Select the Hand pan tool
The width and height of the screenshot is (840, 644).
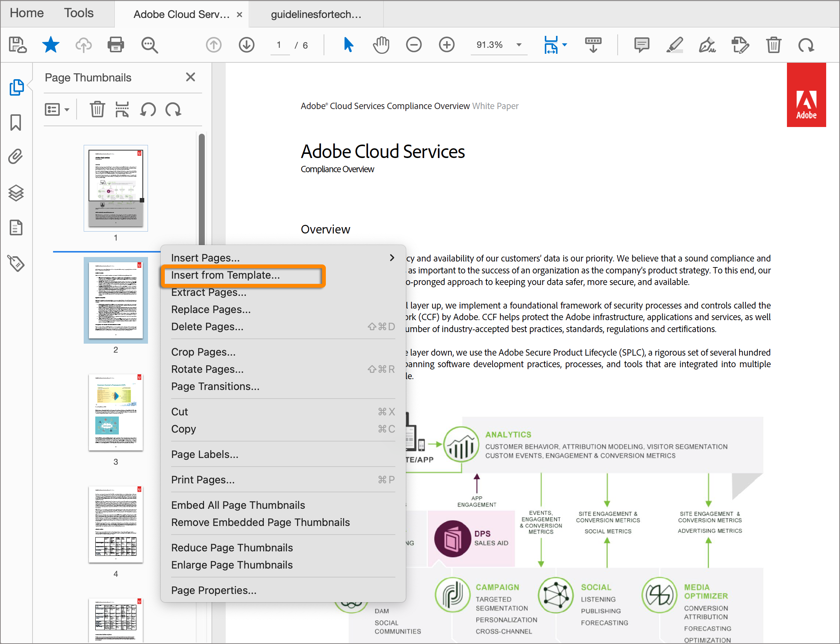[381, 45]
